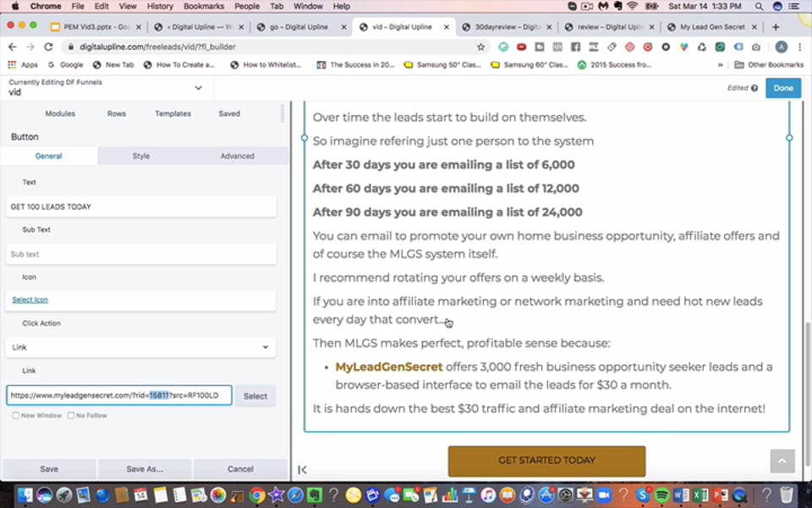Switch to the Templates tab
The width and height of the screenshot is (812, 508).
click(x=173, y=113)
